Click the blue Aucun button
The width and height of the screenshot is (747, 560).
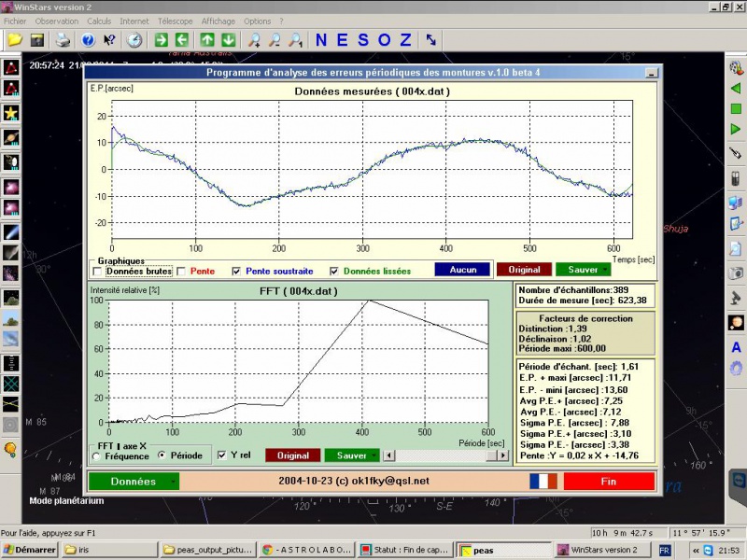(x=462, y=270)
